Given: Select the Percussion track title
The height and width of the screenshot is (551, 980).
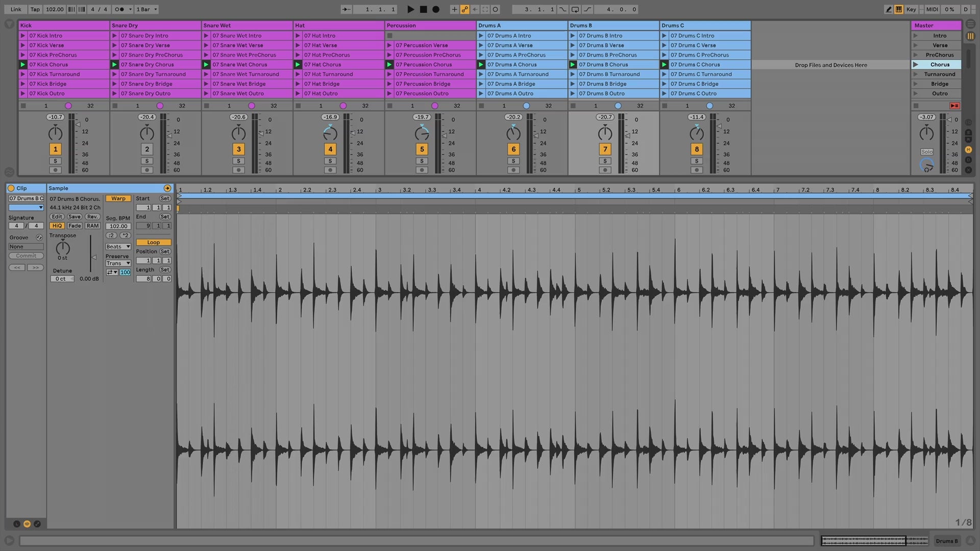Looking at the screenshot, I should coord(430,26).
